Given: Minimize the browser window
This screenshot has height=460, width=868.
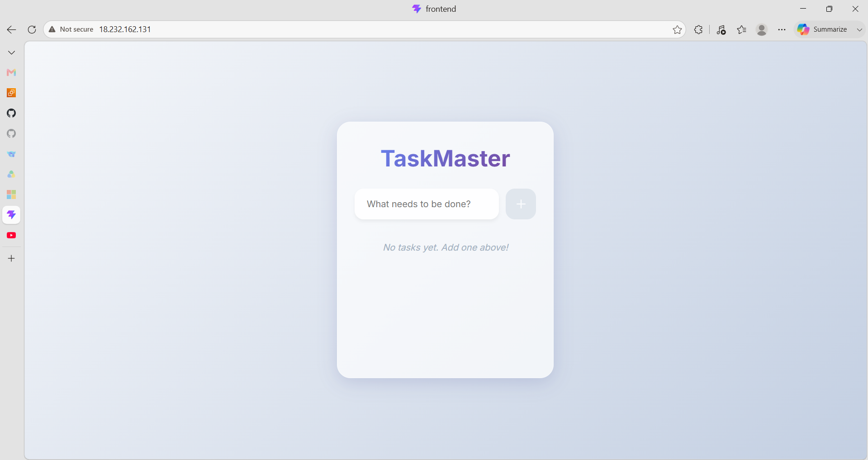Looking at the screenshot, I should (803, 9).
